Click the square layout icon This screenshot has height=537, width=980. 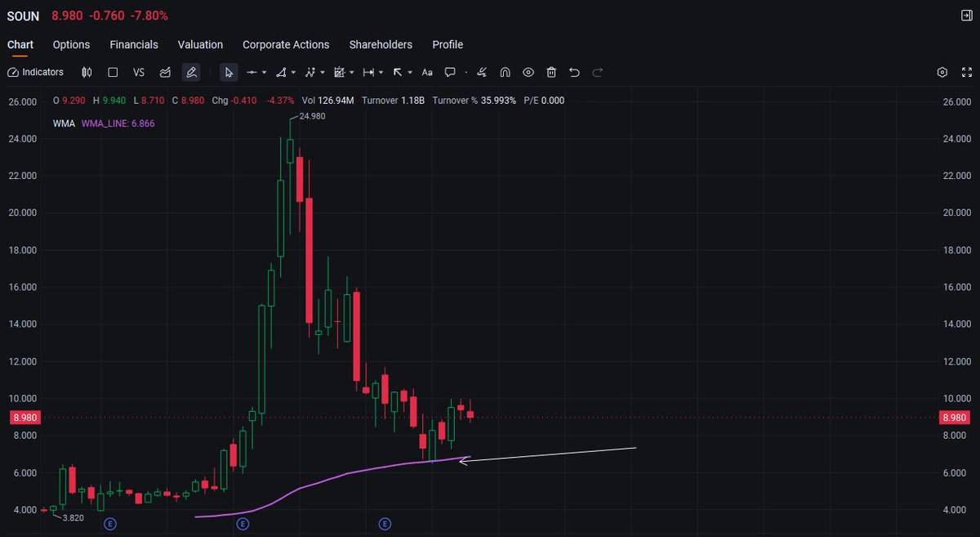coord(113,72)
